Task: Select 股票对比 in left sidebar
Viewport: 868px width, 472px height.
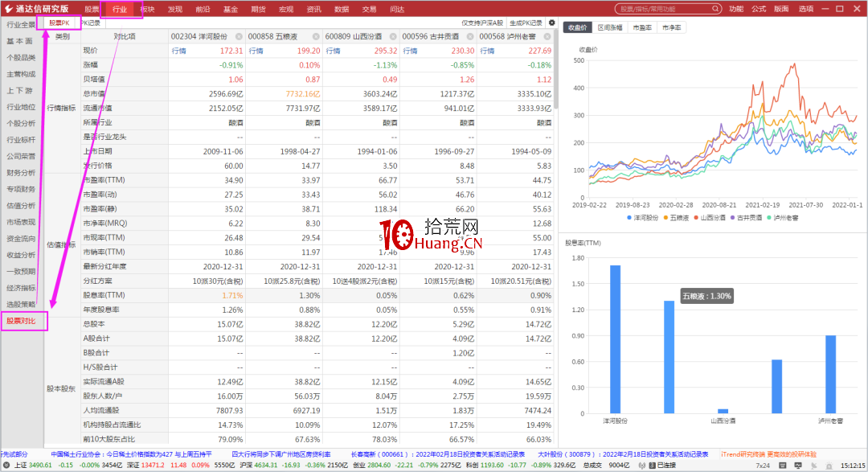Action: point(22,321)
